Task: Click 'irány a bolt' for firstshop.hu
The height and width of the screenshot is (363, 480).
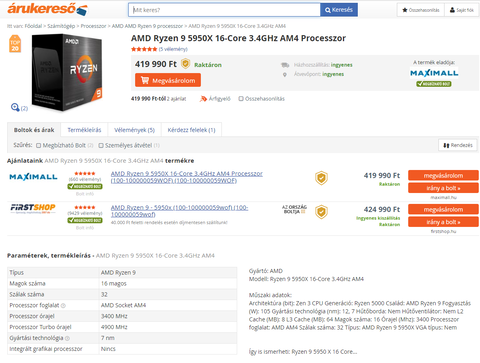Action: [x=443, y=222]
